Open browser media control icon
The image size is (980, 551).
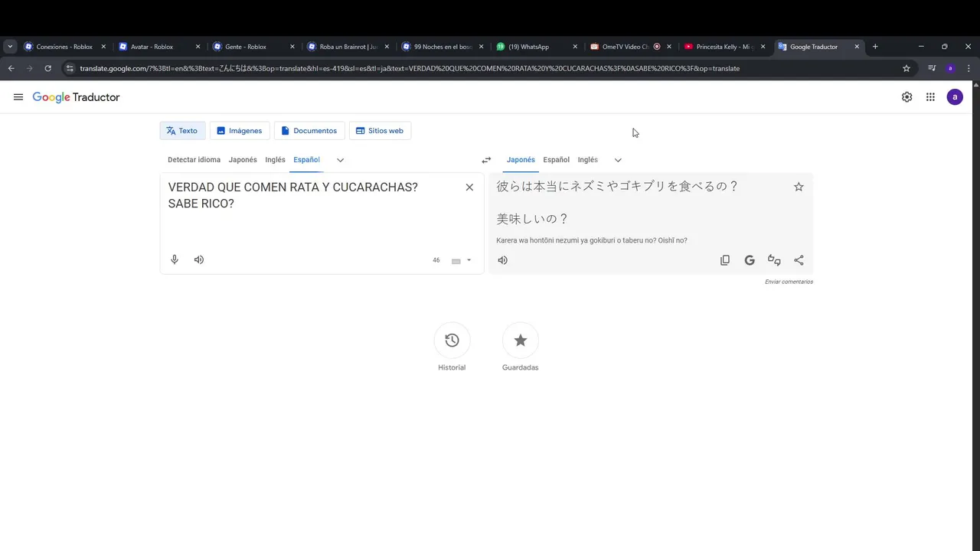pos(932,68)
